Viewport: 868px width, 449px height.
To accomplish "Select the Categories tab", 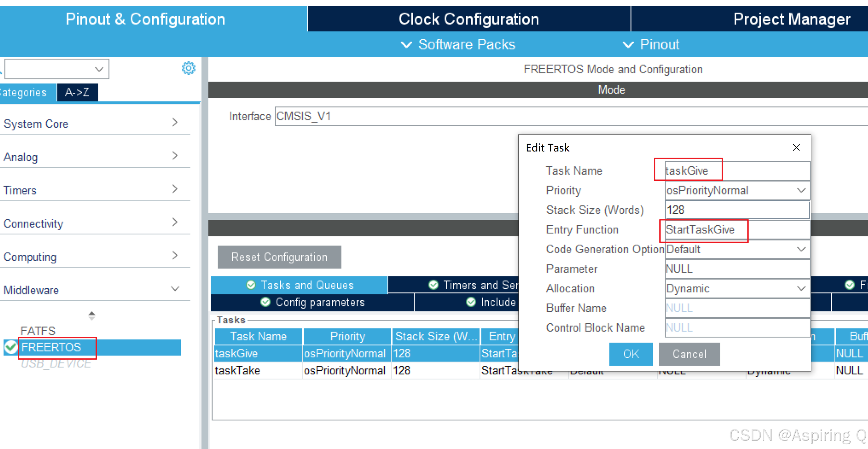I will pos(28,92).
